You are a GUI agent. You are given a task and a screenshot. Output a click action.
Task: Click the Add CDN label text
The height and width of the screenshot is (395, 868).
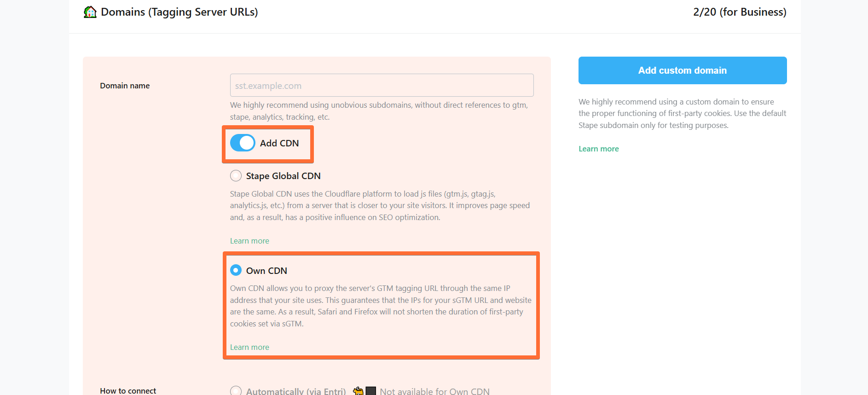[x=279, y=143]
